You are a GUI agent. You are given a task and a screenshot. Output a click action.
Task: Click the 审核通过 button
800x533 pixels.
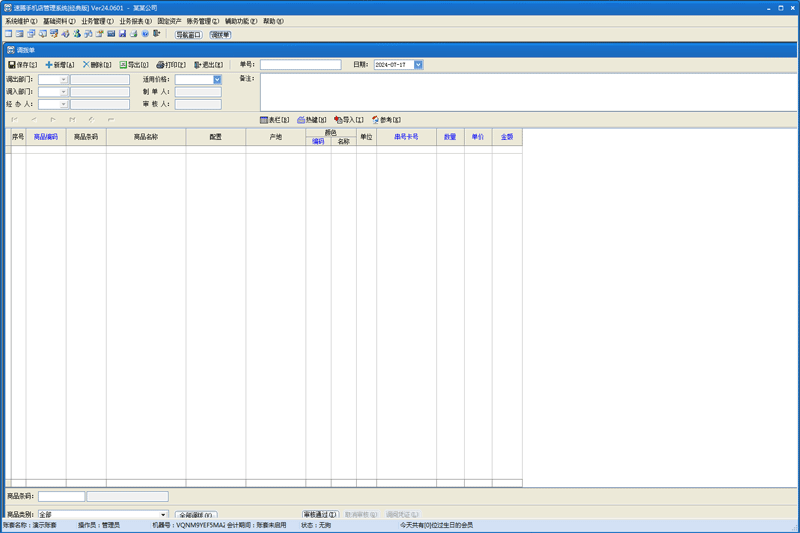pos(320,515)
